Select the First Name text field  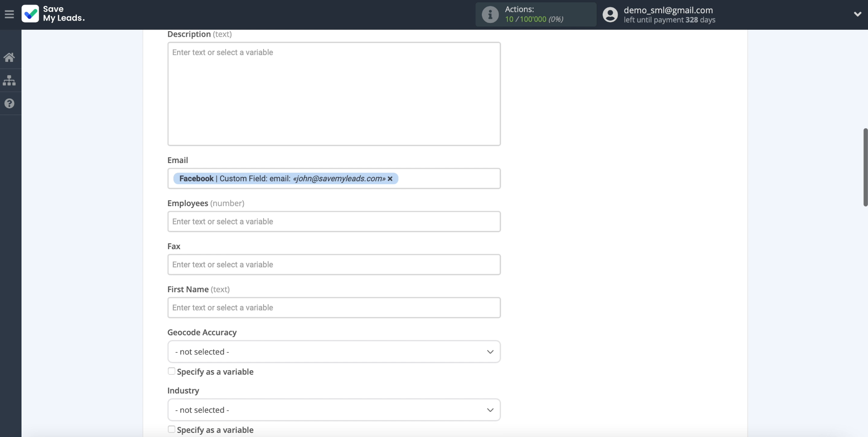(334, 308)
